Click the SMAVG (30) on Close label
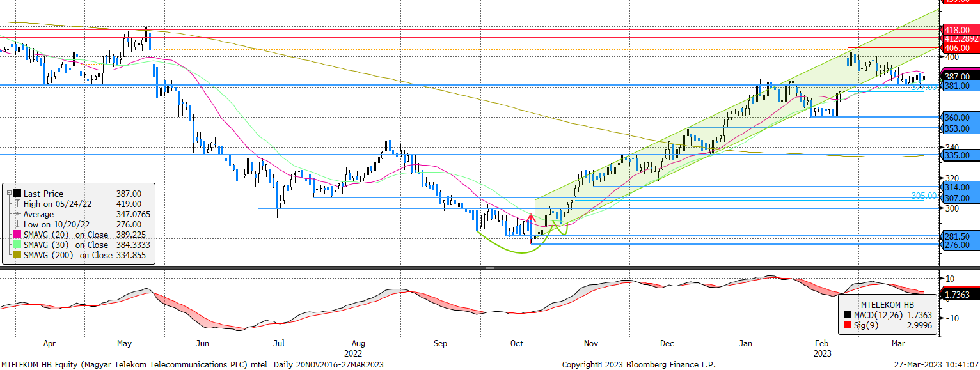 [x=66, y=244]
